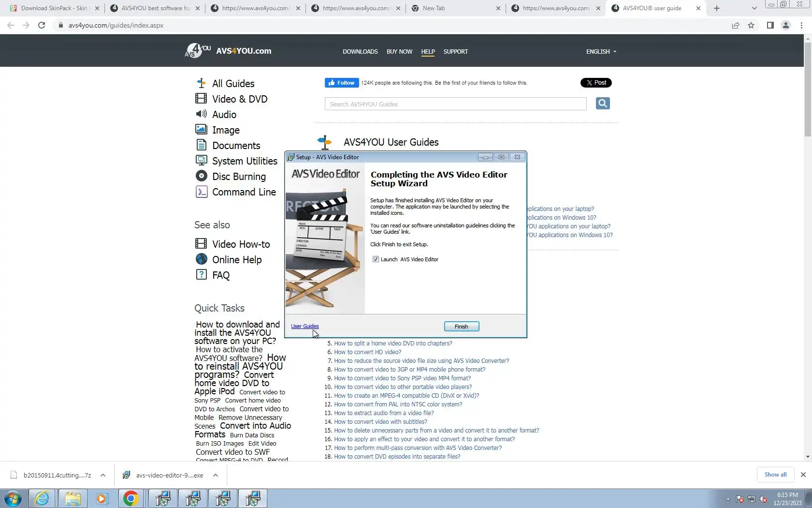Bookmark this page with the star icon

[751, 25]
